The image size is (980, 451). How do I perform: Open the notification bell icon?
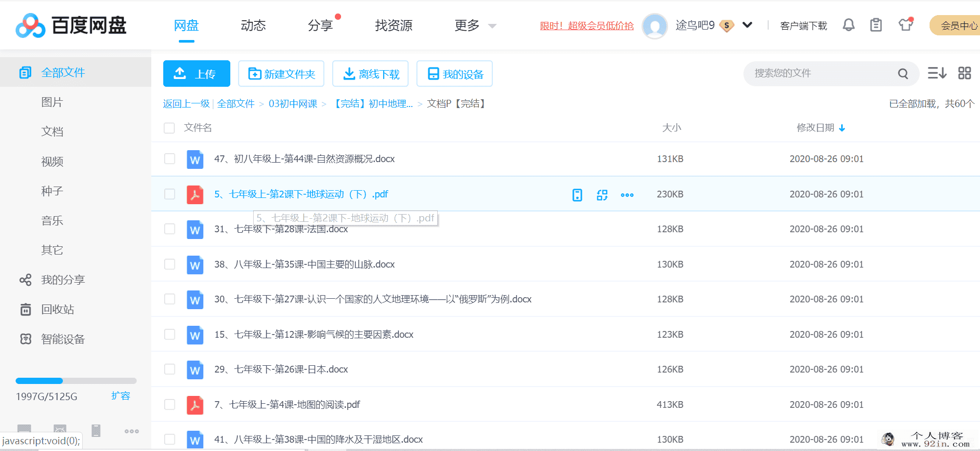click(848, 25)
